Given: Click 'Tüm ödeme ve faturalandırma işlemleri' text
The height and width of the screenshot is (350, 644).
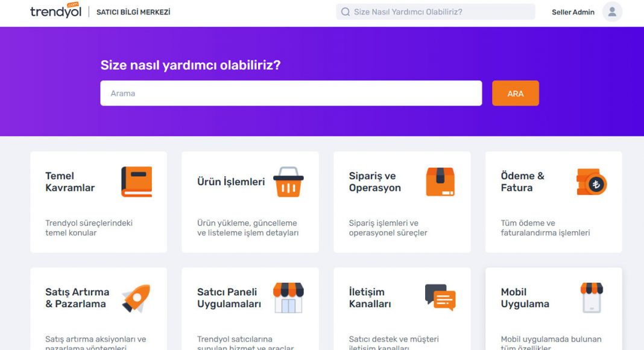Looking at the screenshot, I should pyautogui.click(x=545, y=227).
